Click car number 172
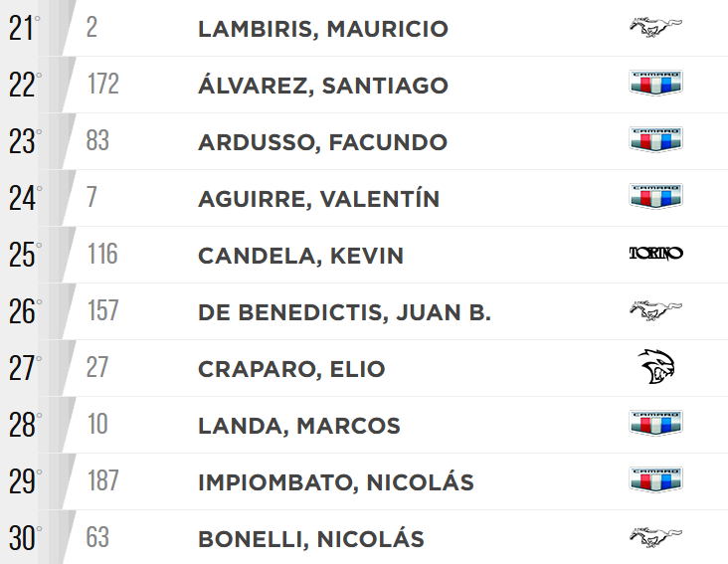Image resolution: width=728 pixels, height=564 pixels. coord(102,86)
